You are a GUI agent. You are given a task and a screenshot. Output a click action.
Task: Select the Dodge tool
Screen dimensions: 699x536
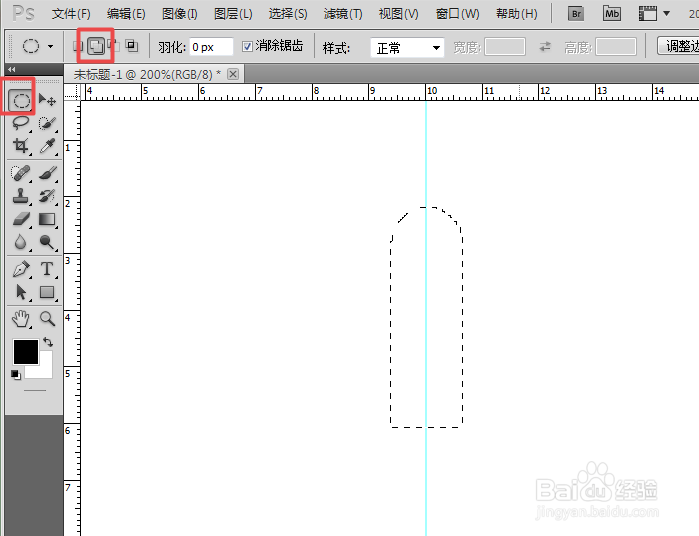[47, 242]
